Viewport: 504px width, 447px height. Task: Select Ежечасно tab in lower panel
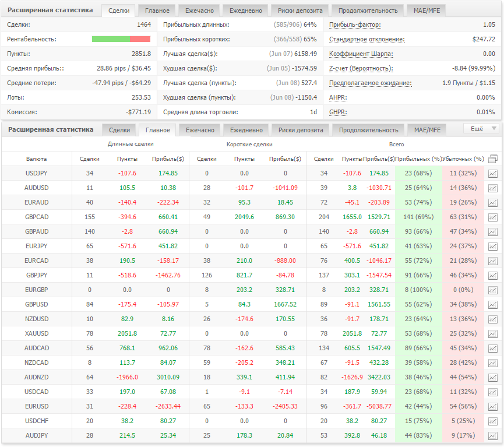200,130
